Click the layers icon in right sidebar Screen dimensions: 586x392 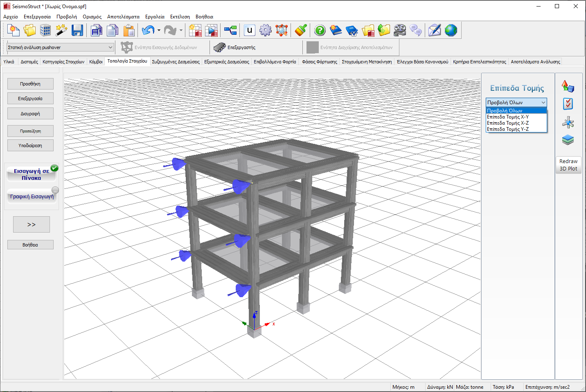(x=568, y=140)
